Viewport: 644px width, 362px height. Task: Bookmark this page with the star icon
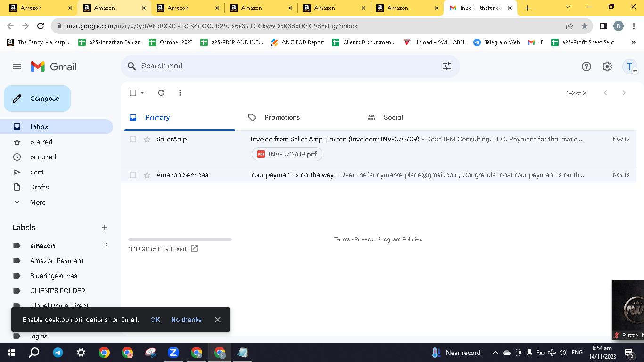pos(585,26)
